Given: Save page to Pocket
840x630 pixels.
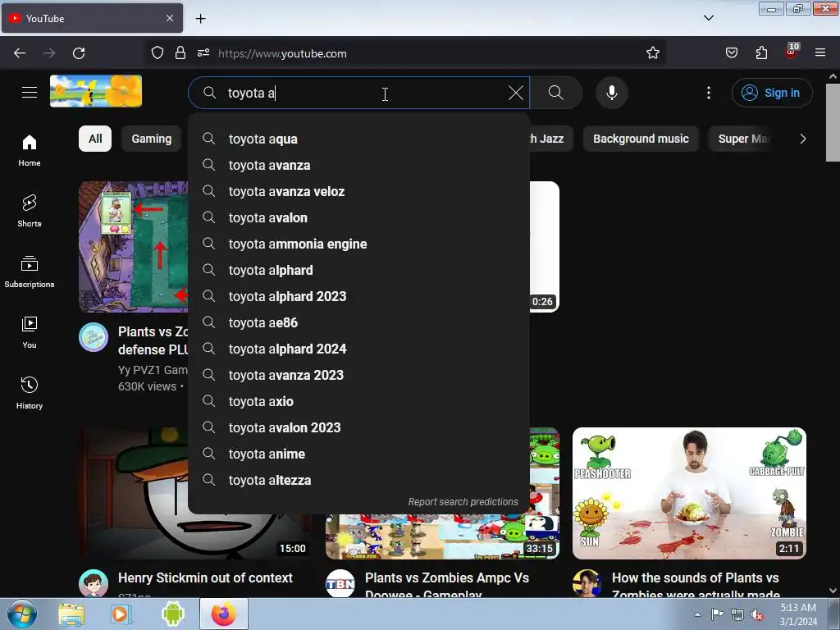Looking at the screenshot, I should coord(731,53).
